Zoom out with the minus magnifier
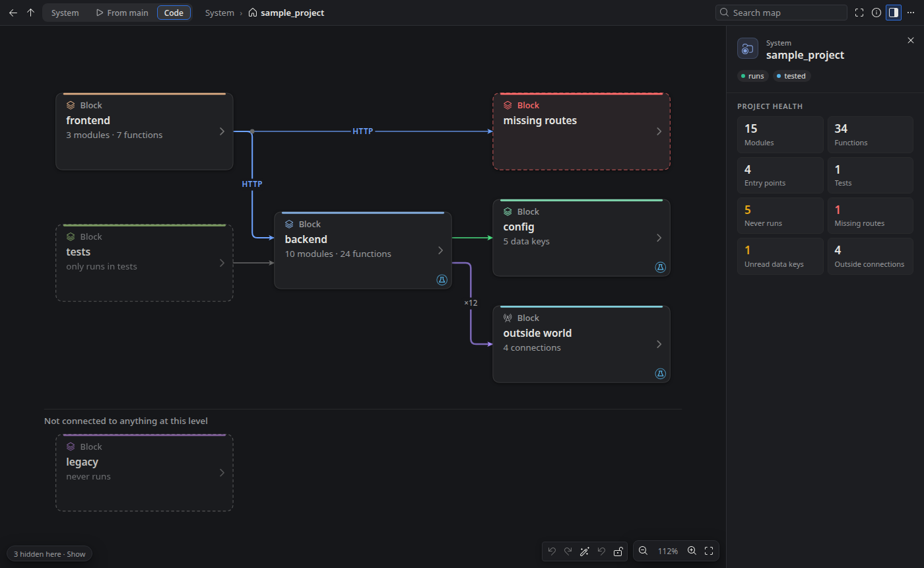 643,551
